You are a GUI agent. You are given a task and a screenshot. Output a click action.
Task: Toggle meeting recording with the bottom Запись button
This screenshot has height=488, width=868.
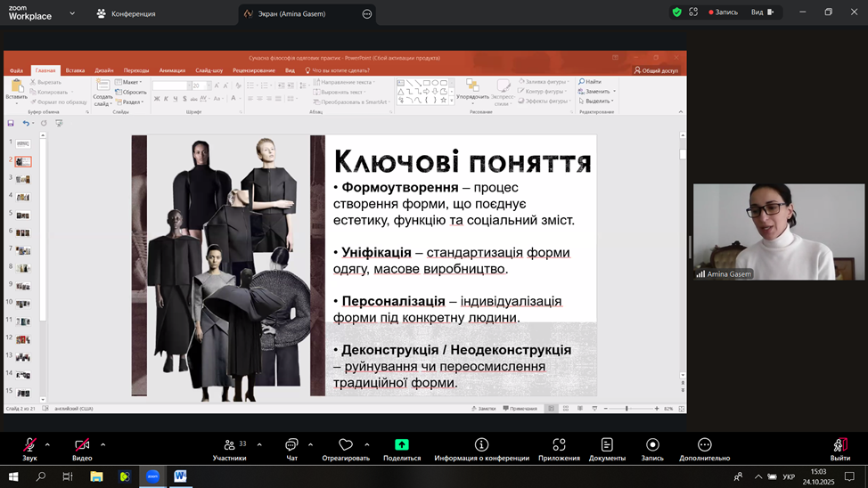click(x=652, y=446)
